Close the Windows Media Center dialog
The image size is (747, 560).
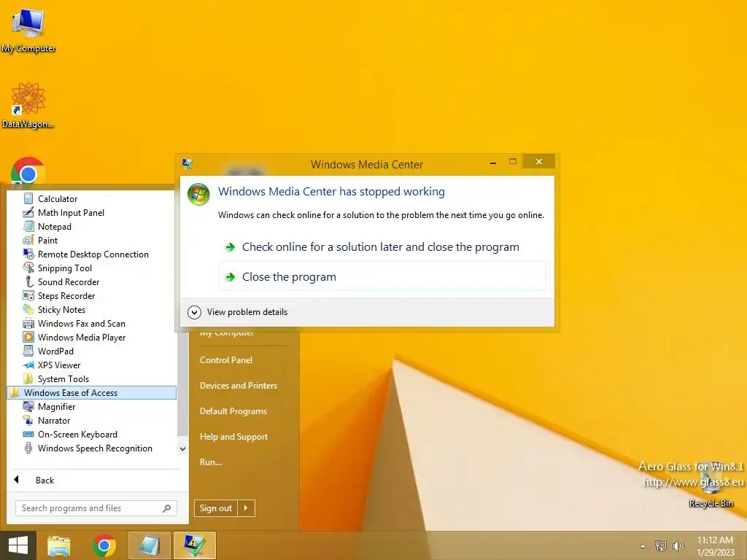point(539,161)
